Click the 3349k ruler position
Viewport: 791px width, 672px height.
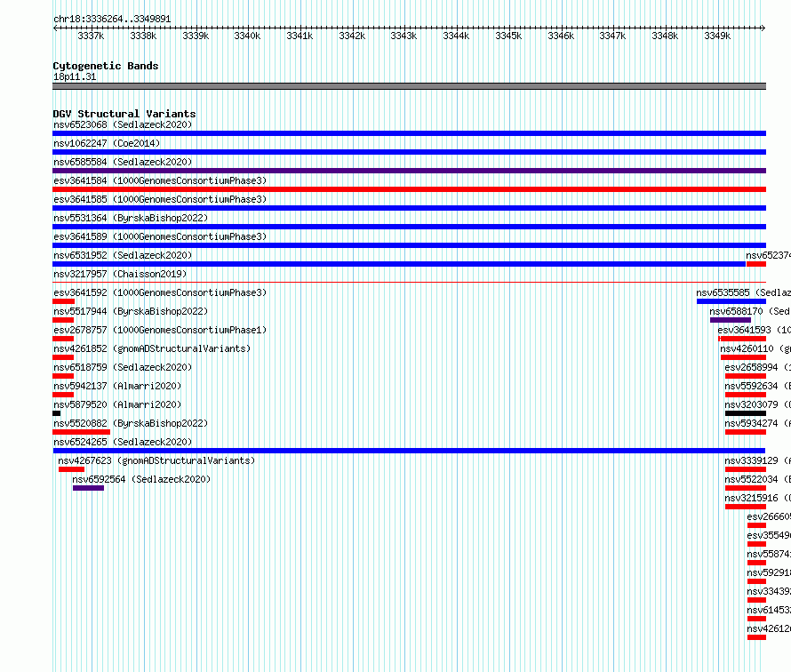click(x=717, y=36)
